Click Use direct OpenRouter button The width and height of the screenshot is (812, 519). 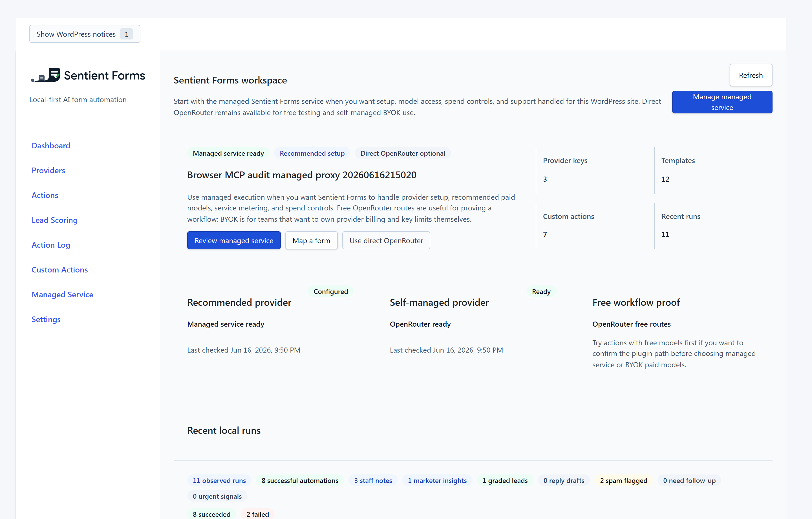386,241
